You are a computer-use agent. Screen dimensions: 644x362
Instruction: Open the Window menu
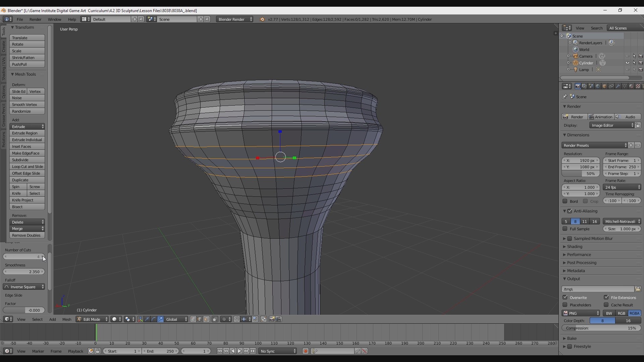(x=54, y=19)
